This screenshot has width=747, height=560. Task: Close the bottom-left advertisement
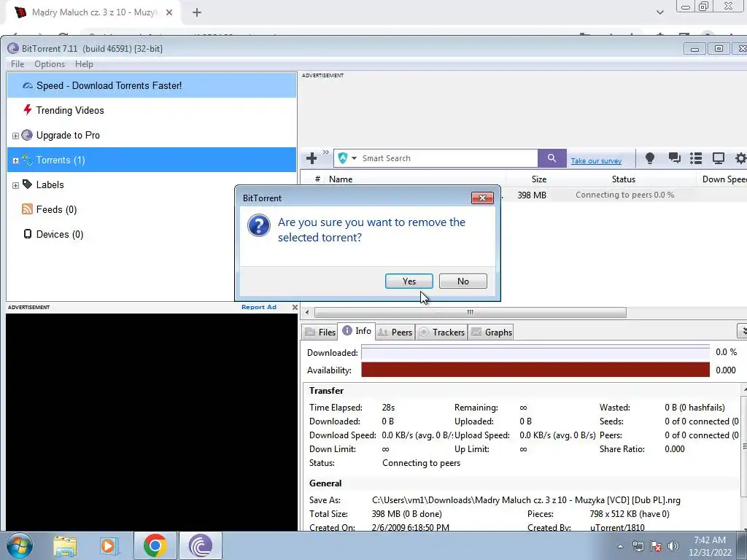click(x=295, y=307)
